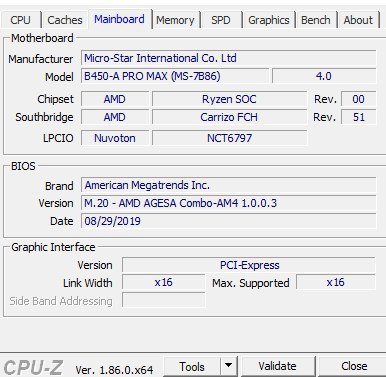
Task: Click the Link Width x16 value
Action: (163, 282)
